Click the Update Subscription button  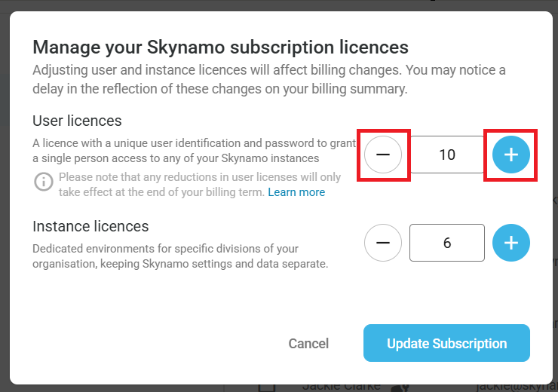(446, 344)
